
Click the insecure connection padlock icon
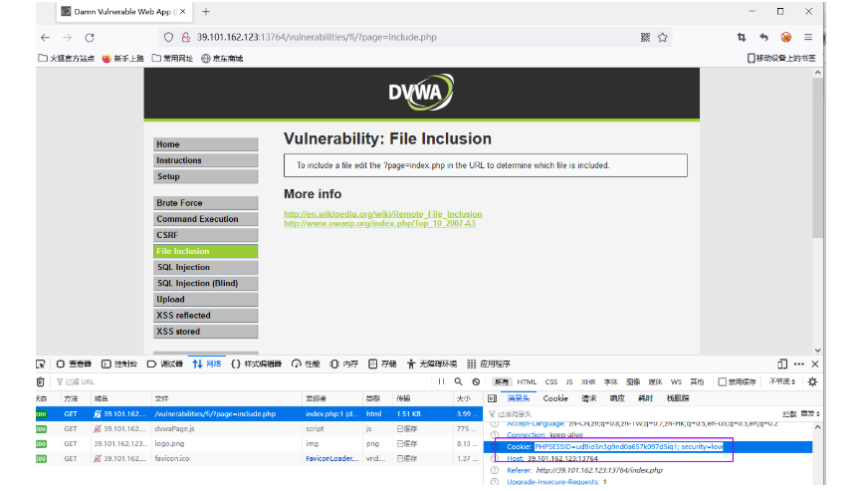tap(186, 37)
